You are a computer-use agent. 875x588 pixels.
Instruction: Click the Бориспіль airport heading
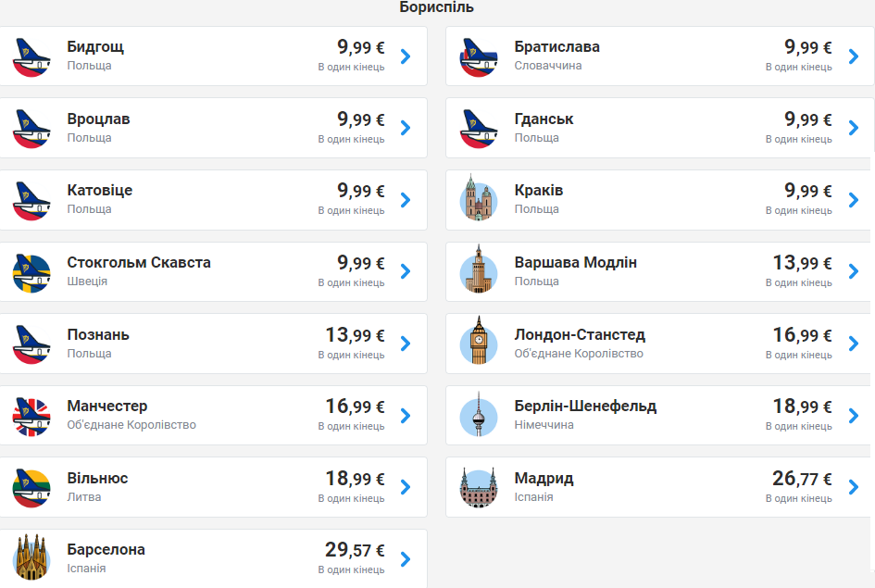(437, 7)
